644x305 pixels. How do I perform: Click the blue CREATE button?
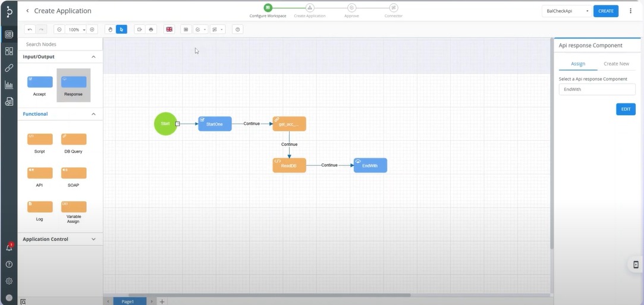pos(605,11)
